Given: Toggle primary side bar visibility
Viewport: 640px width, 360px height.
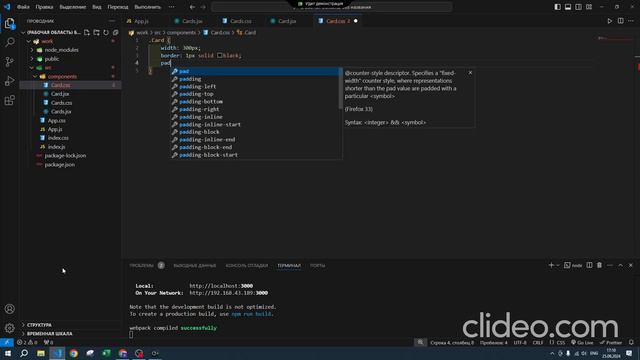Looking at the screenshot, I should pyautogui.click(x=558, y=7).
